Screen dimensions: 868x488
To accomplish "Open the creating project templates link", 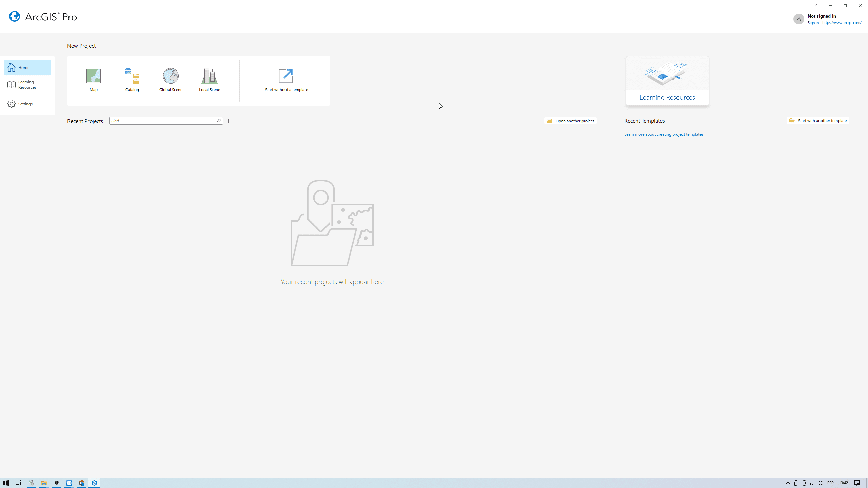I will coord(664,134).
